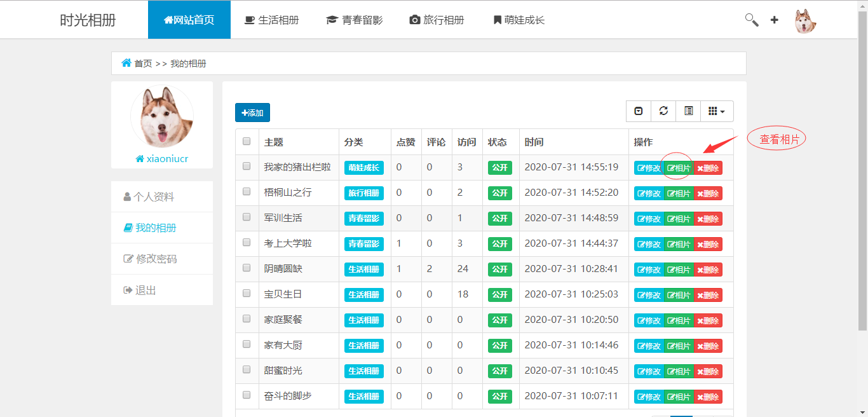Edit the 军训生活 album with 修改
This screenshot has height=417, width=868.
(649, 219)
